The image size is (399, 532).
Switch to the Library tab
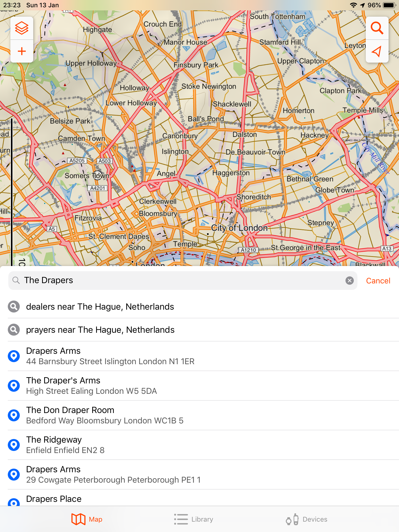(194, 519)
